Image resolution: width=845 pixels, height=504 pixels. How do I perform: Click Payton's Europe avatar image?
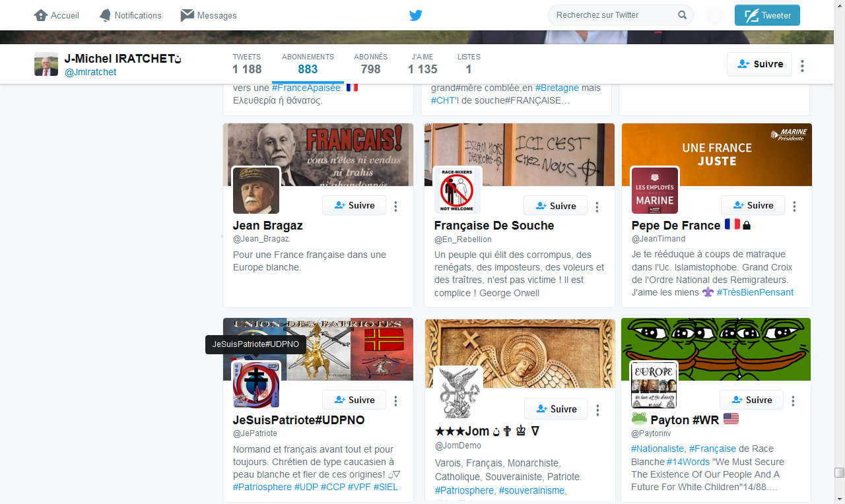654,385
